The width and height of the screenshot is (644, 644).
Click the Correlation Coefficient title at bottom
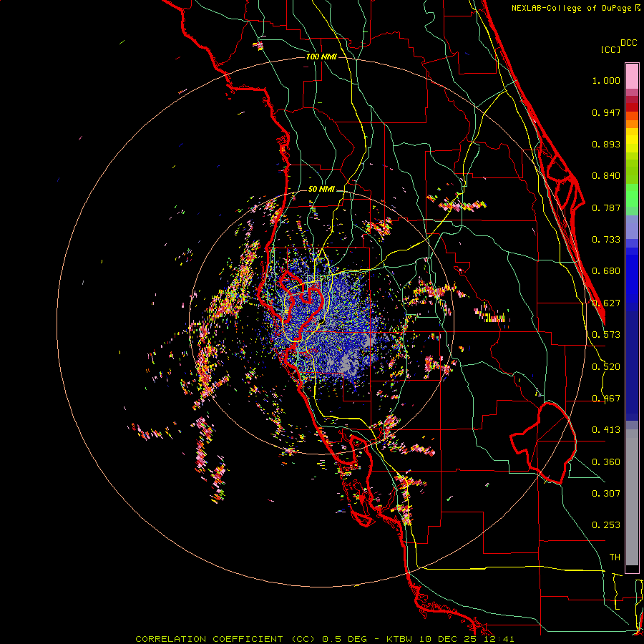click(210, 638)
